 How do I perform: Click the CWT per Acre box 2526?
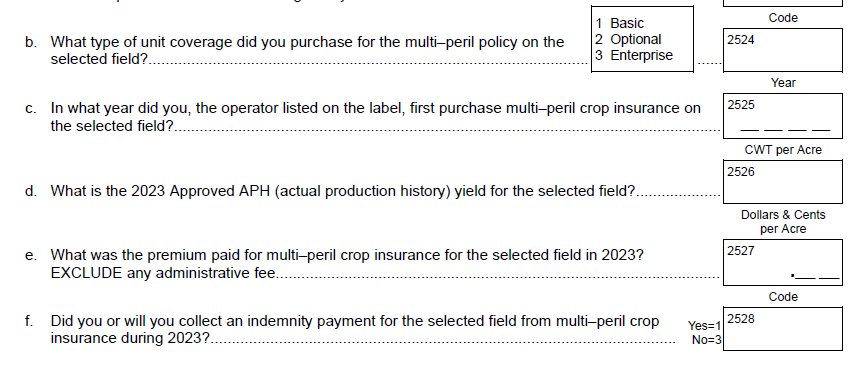[x=783, y=181]
